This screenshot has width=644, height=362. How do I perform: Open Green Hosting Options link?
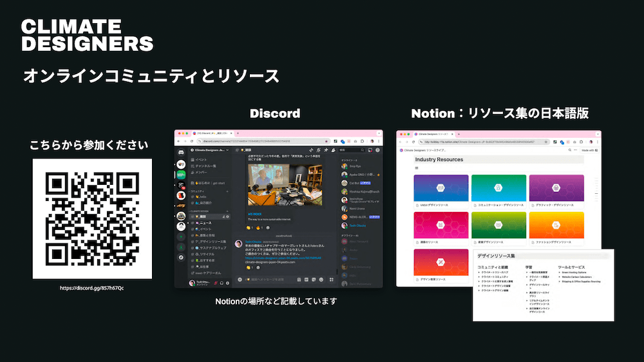click(x=574, y=272)
